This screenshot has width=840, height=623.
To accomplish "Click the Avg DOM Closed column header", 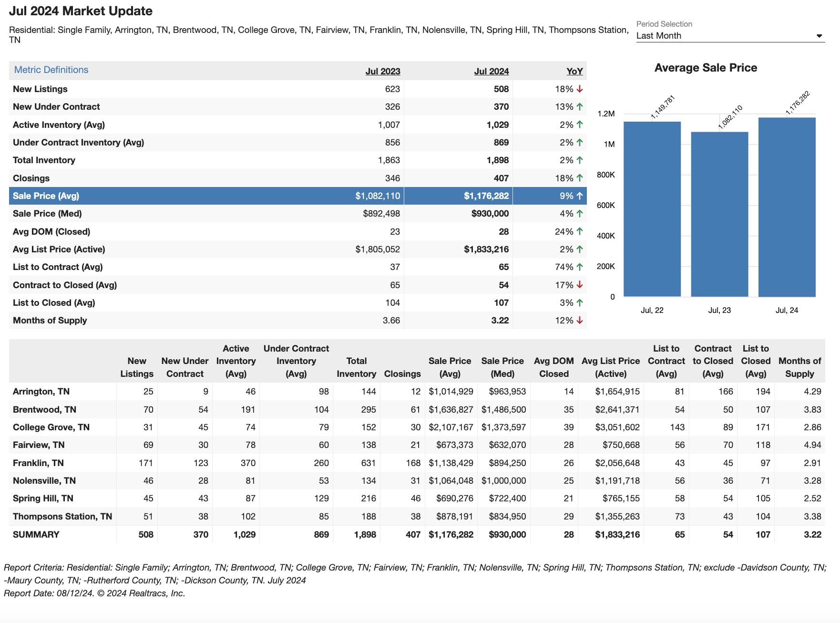I will (x=554, y=367).
